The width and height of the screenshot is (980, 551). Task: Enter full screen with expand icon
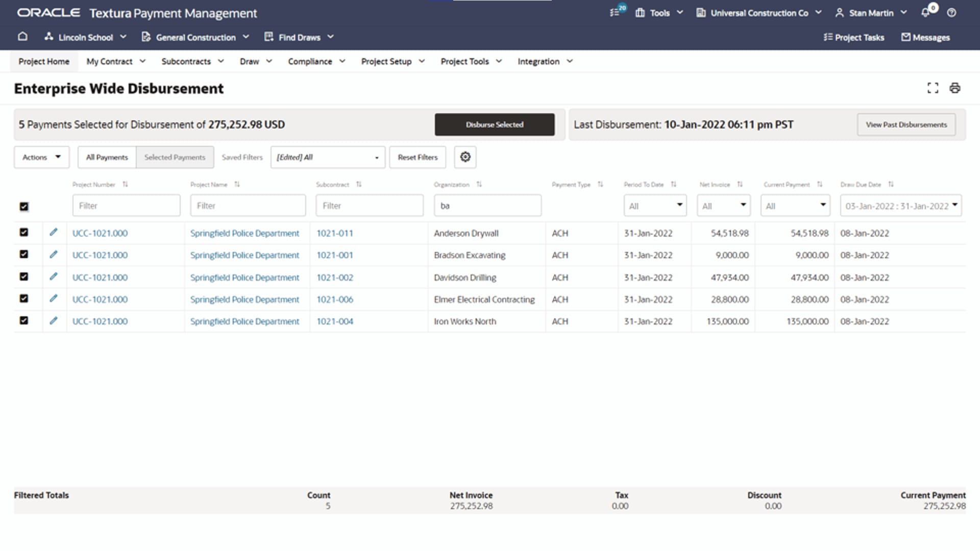pyautogui.click(x=933, y=88)
